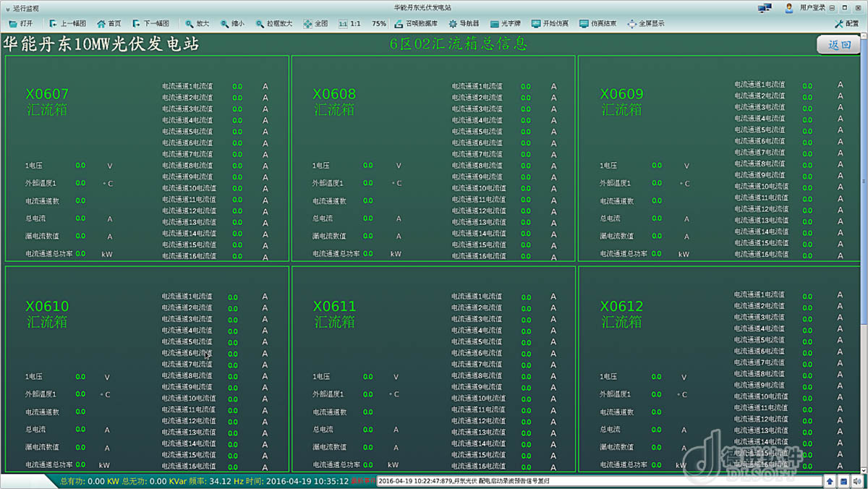Click the 返回 back button
This screenshot has height=489, width=868.
[839, 45]
